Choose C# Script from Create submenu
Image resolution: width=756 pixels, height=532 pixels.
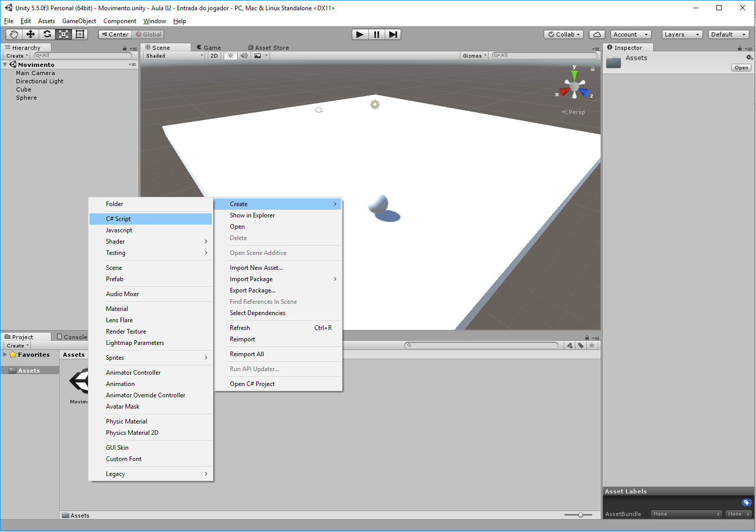pyautogui.click(x=151, y=219)
